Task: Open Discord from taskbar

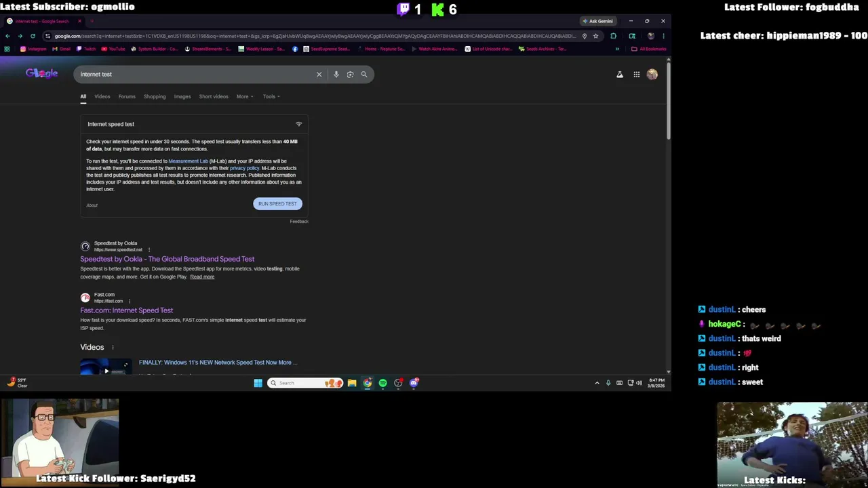Action: tap(414, 383)
